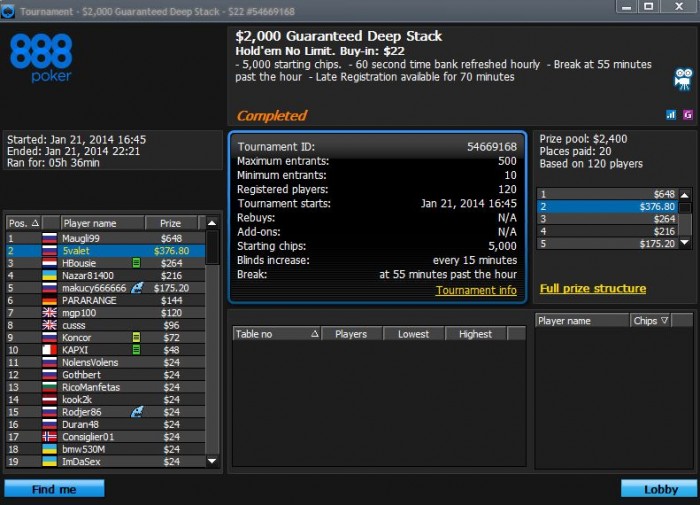The height and width of the screenshot is (505, 700).
Task: Click the flag next to kook2k
Action: [50, 400]
